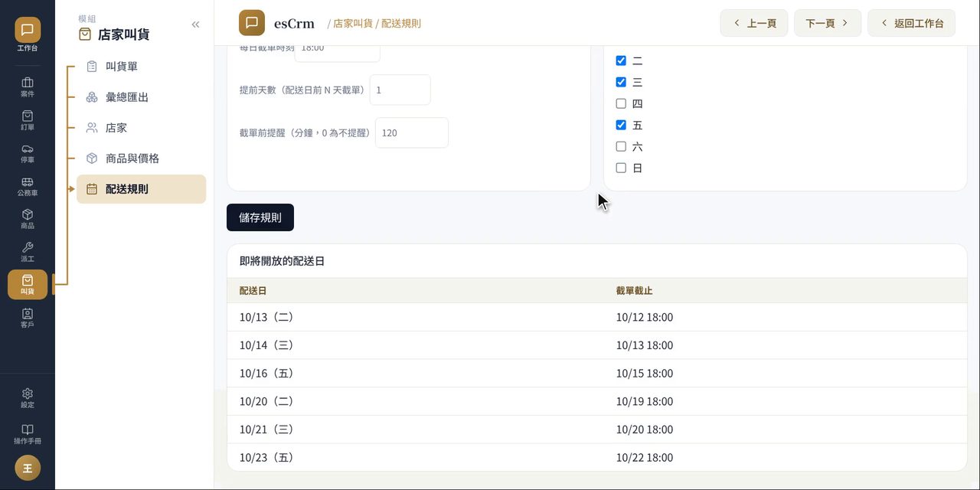Select the 叫貨 module icon

point(28,285)
